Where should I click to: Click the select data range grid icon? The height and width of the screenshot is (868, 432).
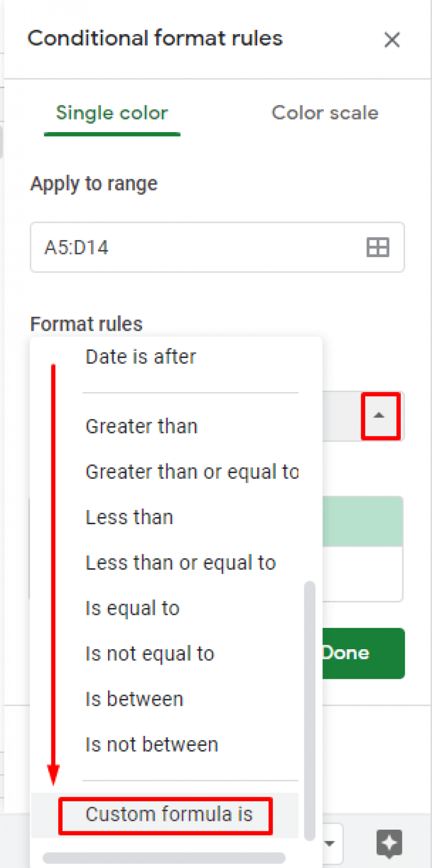(378, 248)
